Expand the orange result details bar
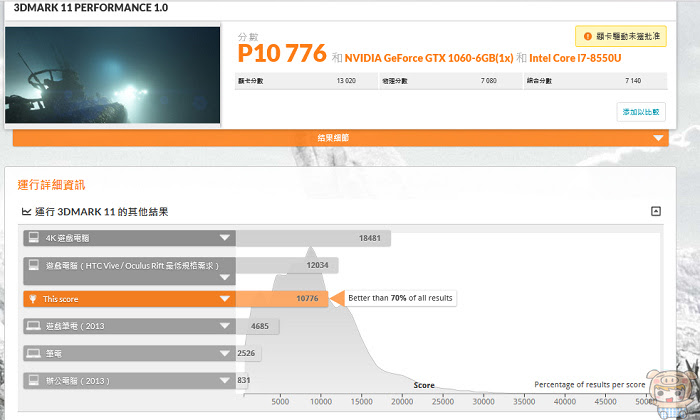Screen dimensions: 700x420 [341, 138]
